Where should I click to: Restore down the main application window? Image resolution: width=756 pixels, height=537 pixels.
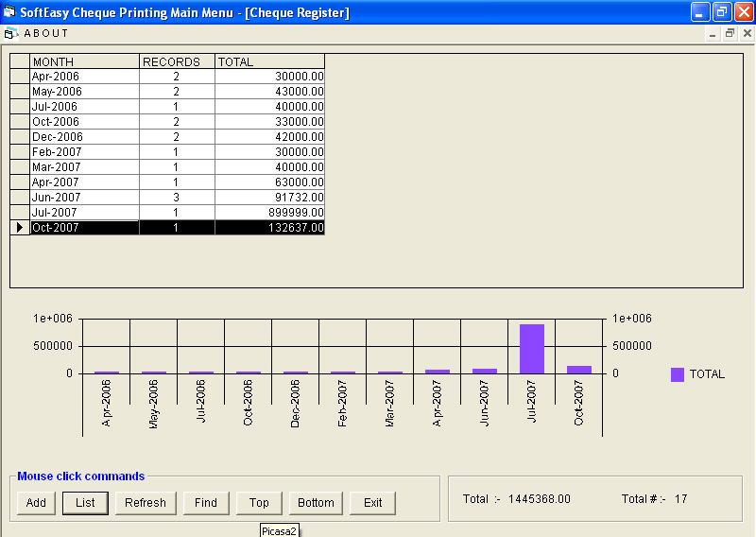point(722,12)
